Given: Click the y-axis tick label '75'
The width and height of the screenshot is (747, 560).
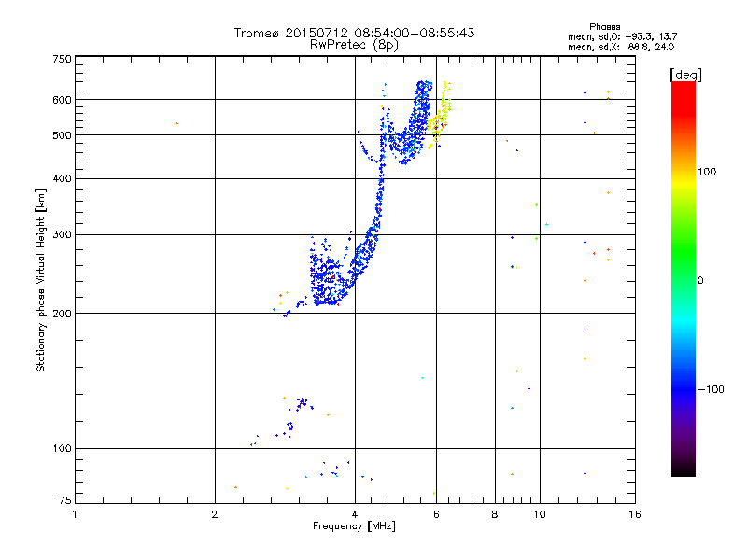Looking at the screenshot, I should pos(65,500).
